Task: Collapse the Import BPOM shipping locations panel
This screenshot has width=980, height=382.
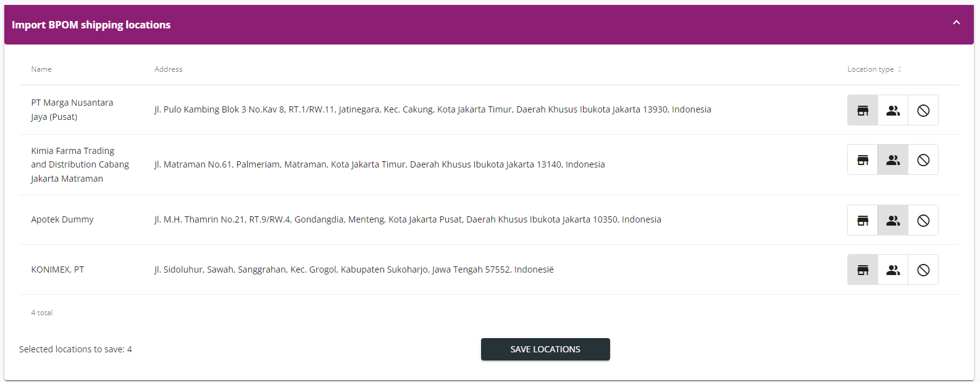Action: [956, 23]
